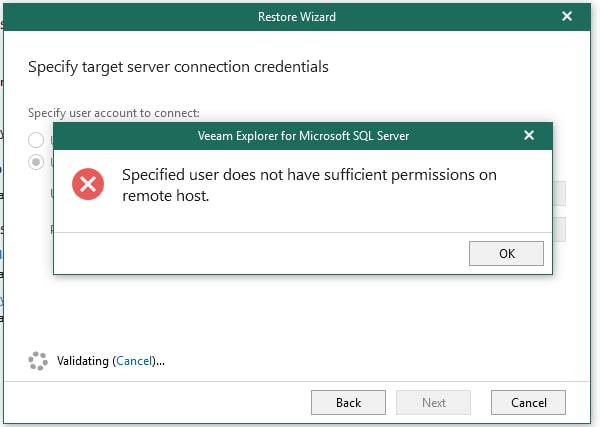Click the red error icon in the dialog
This screenshot has height=427, width=600.
(88, 184)
